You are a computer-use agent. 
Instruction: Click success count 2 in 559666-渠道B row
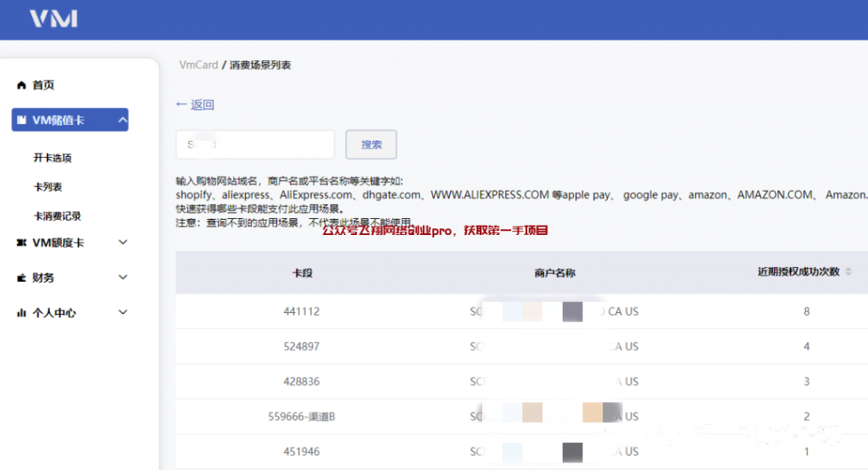coord(807,417)
